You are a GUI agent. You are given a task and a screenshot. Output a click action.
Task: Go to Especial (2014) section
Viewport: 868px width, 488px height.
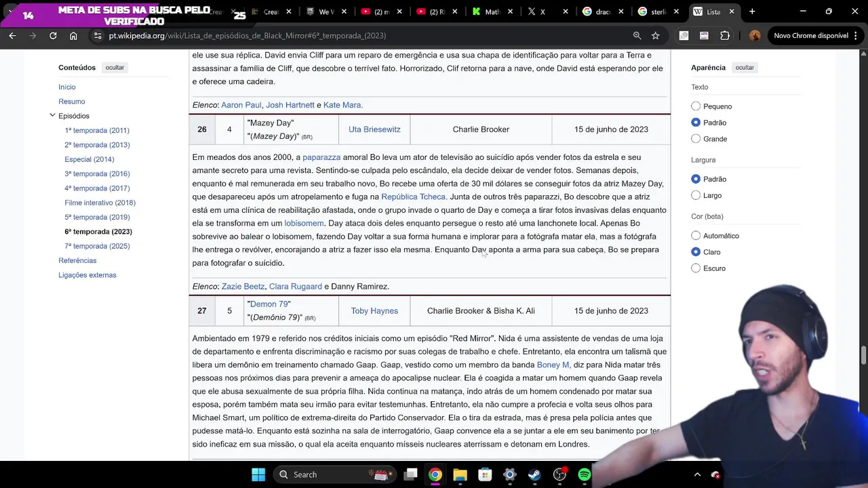[90, 159]
